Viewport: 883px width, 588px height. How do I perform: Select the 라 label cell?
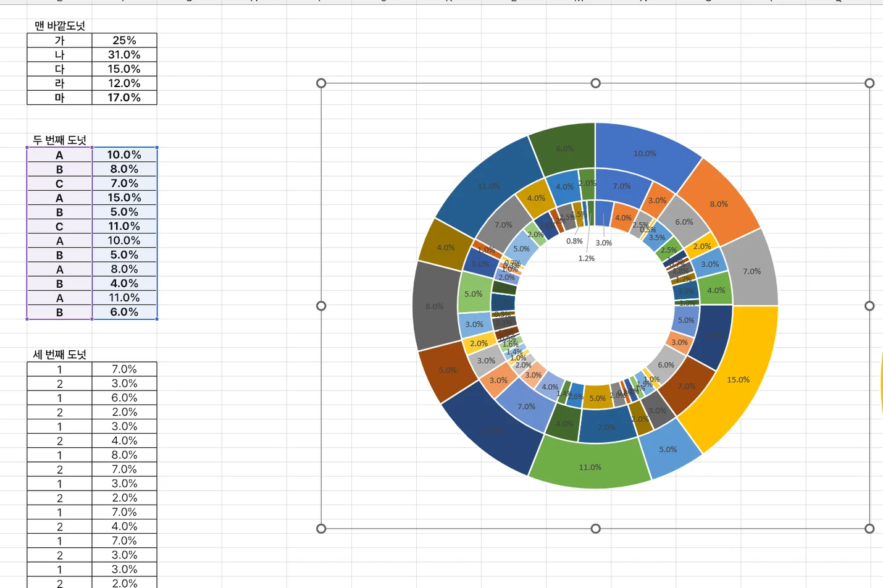60,83
